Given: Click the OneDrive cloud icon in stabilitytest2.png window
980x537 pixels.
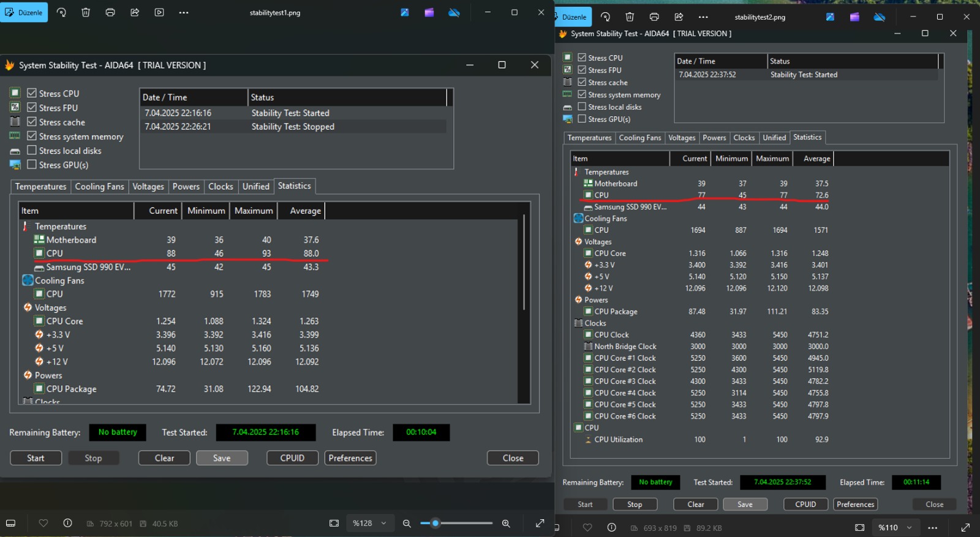Looking at the screenshot, I should pos(880,17).
